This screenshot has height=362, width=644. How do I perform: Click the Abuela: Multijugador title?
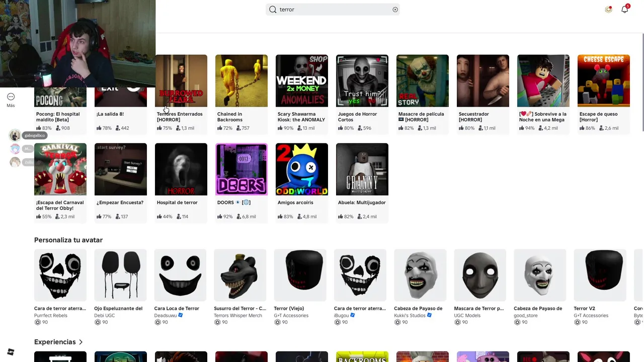point(362,203)
